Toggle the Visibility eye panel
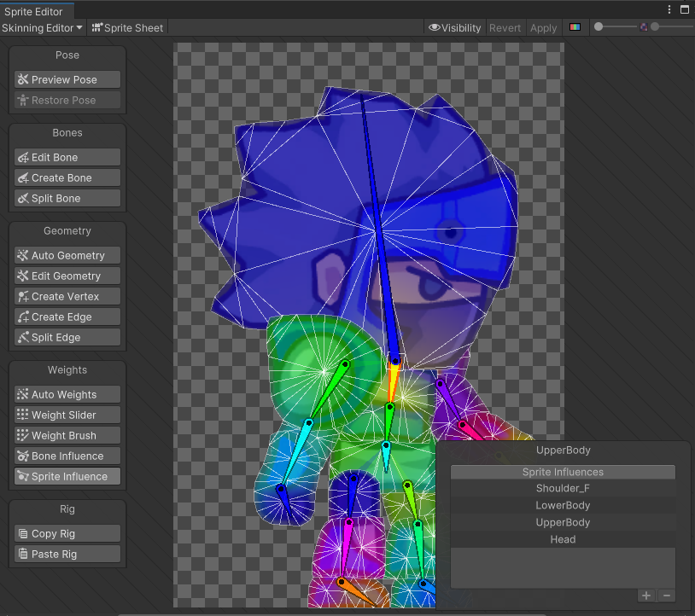 tap(455, 27)
